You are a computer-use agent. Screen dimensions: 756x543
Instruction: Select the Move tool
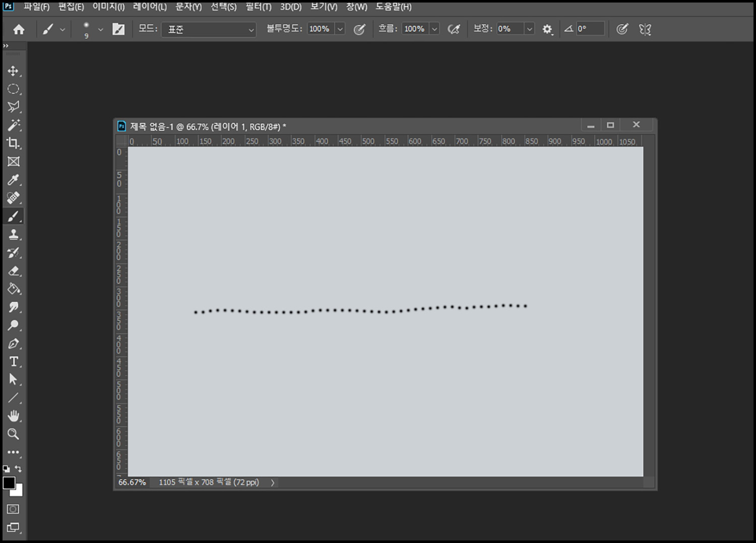click(x=13, y=71)
